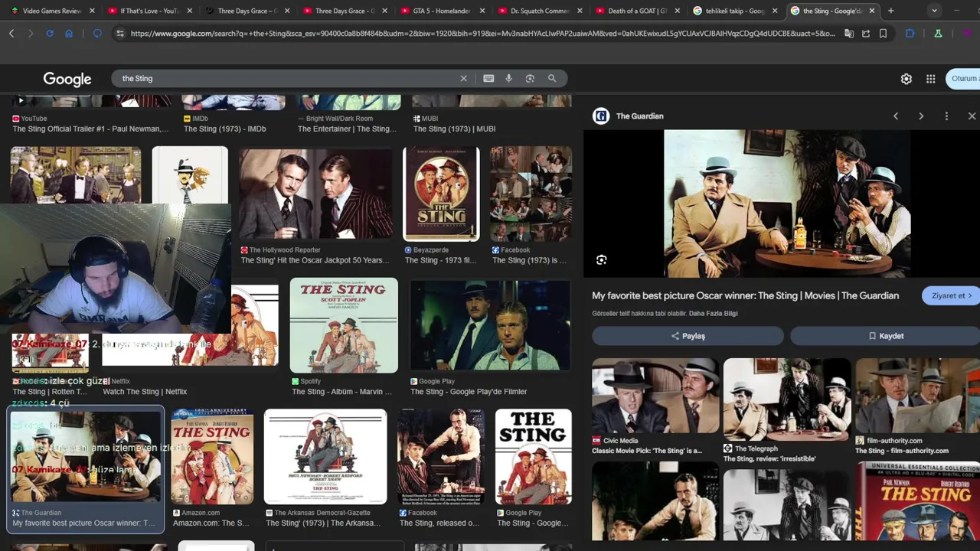The image size is (980, 551).
Task: Click the green flask icon in the toolbar
Action: pyautogui.click(x=938, y=34)
